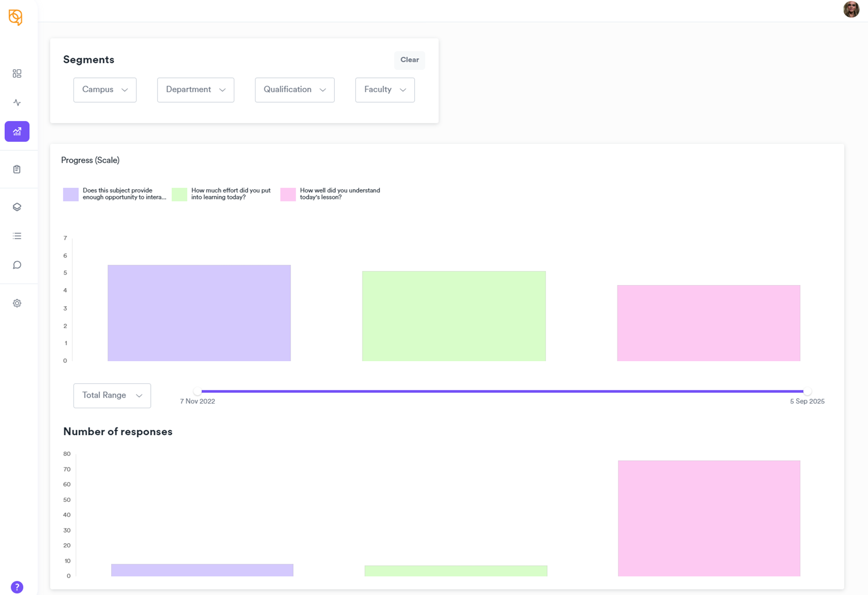Open the Total Range dropdown

pos(112,396)
